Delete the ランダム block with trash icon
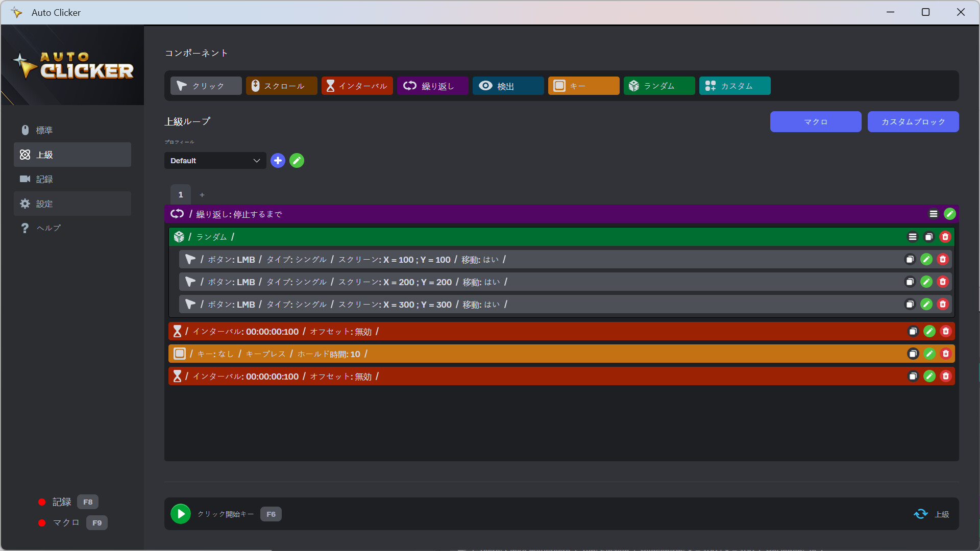Screen dimensions: 980x551 pyautogui.click(x=945, y=237)
